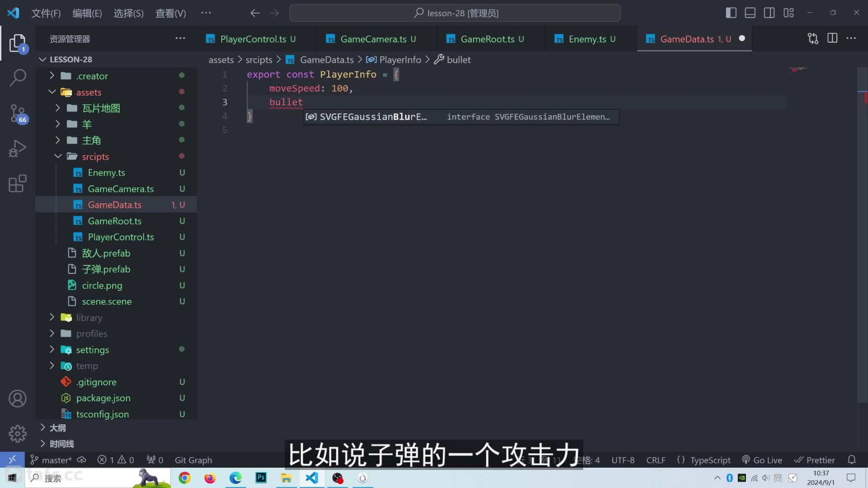Go forward with the navigation arrow
The height and width of the screenshot is (488, 868).
coord(274,13)
